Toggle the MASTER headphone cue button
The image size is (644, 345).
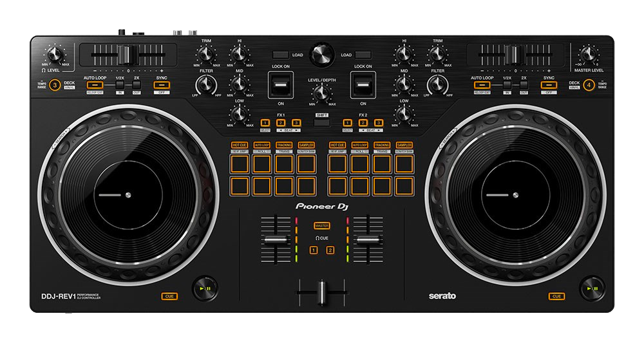321,226
